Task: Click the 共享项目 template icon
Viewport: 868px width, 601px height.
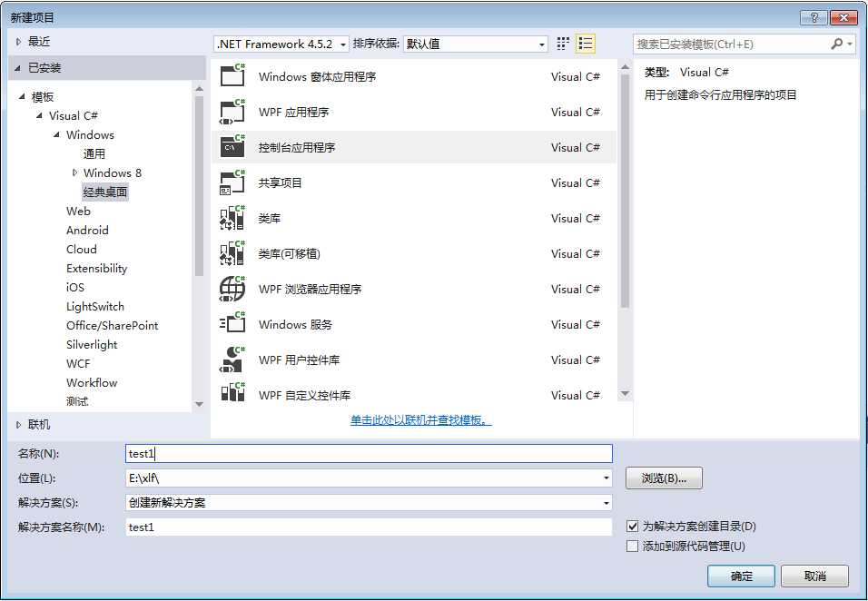Action: click(232, 182)
